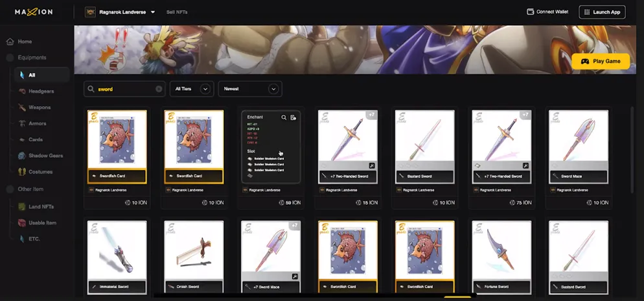The width and height of the screenshot is (644, 301).
Task: Select the Armors category icon
Action: coord(22,123)
